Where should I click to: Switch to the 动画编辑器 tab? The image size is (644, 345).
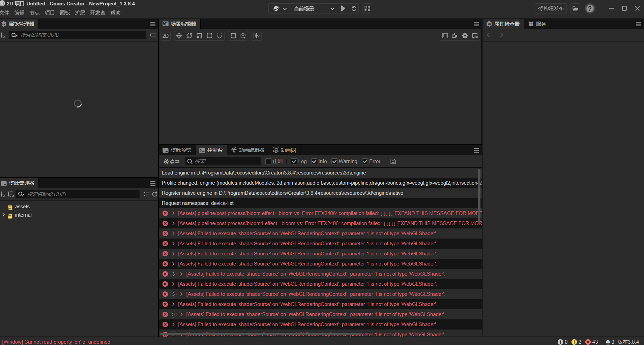[x=248, y=150]
